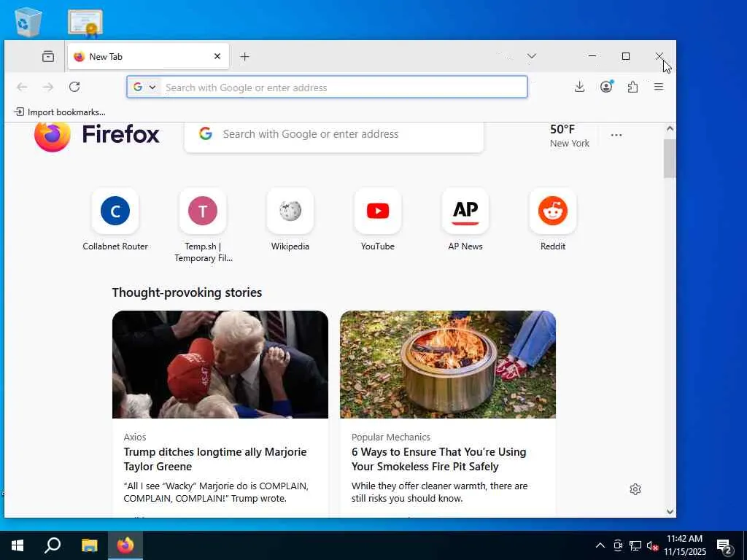Open the Downloads panel
Image resolution: width=747 pixels, height=560 pixels.
click(x=579, y=87)
